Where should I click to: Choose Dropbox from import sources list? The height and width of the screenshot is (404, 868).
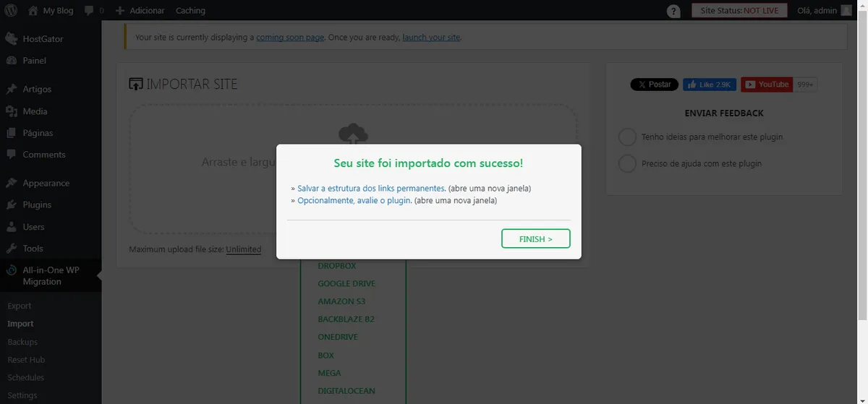pyautogui.click(x=337, y=266)
